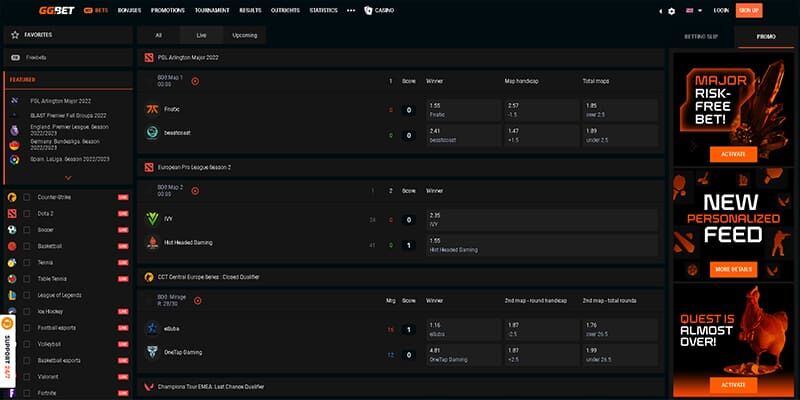Click Dota 2 icon beside PGL Arlington Major header
The width and height of the screenshot is (800, 400).
click(x=148, y=58)
